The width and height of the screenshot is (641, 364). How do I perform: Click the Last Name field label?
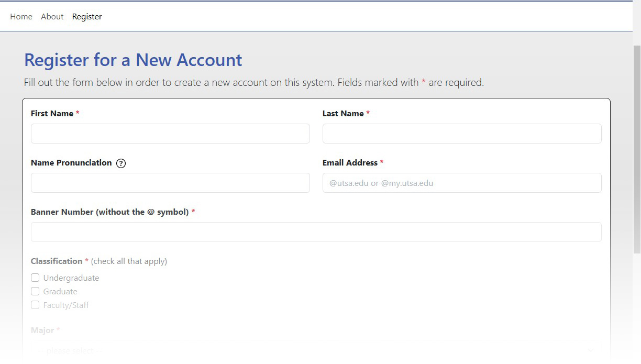pos(343,114)
